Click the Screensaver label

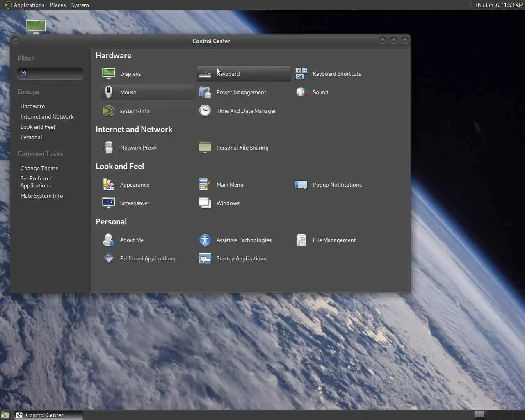tap(135, 203)
